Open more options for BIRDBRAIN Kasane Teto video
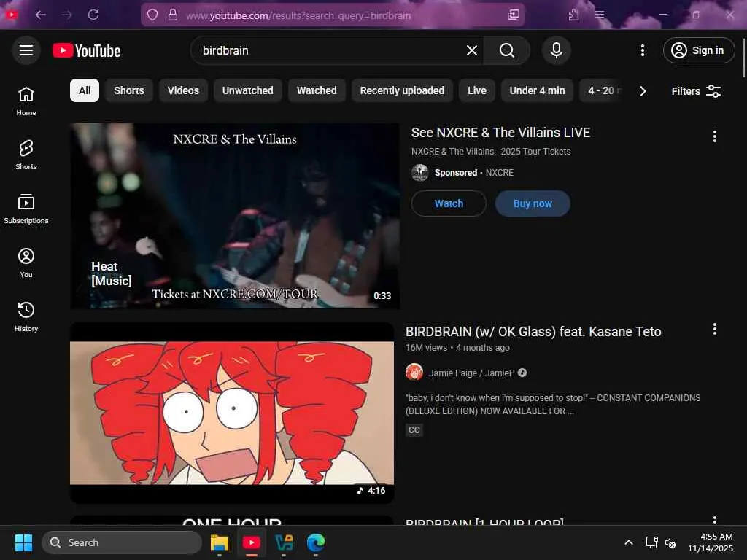Viewport: 747px width, 560px height. pos(715,329)
